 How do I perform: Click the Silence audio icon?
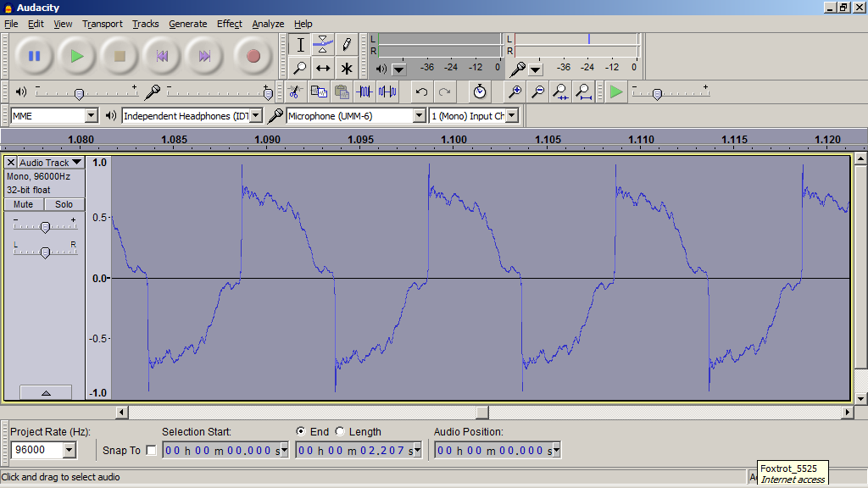pyautogui.click(x=387, y=91)
